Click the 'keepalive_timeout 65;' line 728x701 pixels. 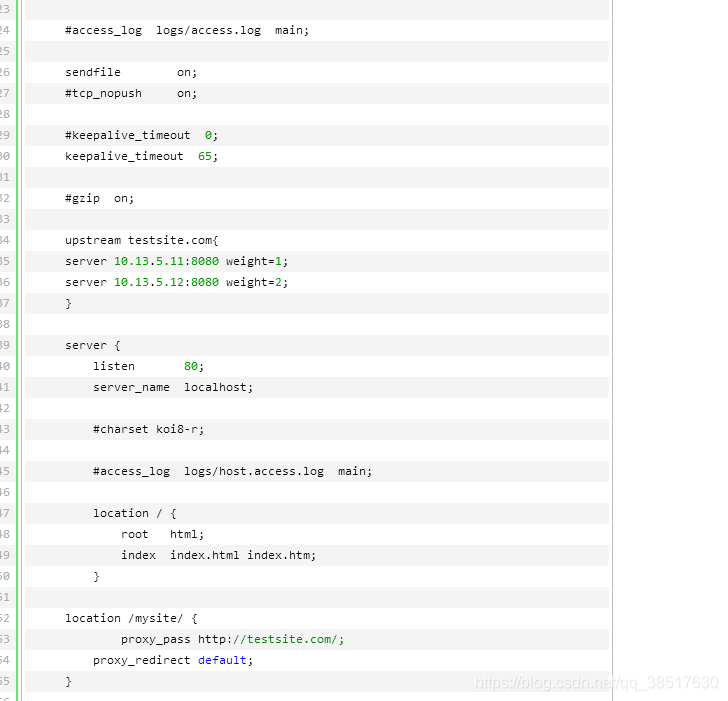[x=141, y=156]
